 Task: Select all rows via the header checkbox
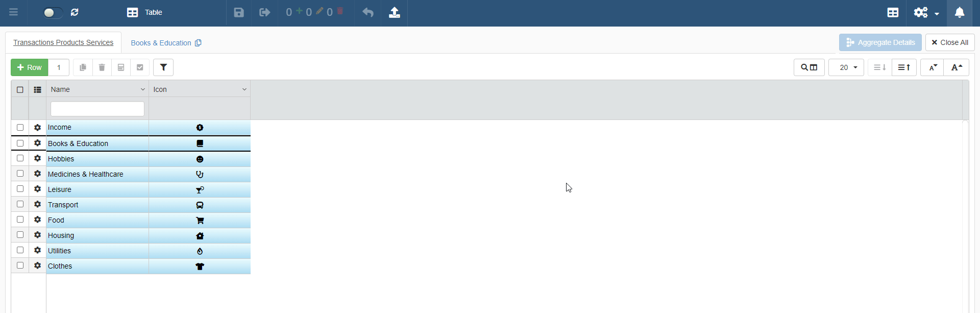(x=20, y=90)
